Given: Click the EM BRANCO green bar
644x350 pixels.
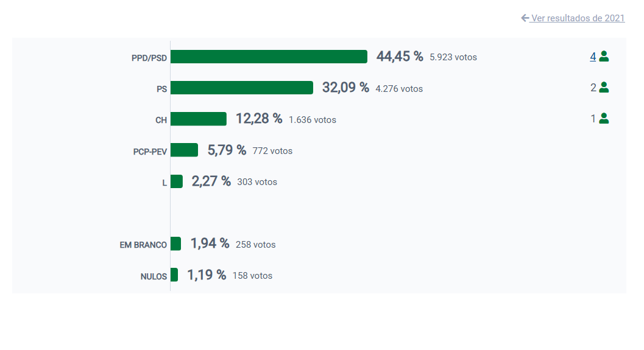Looking at the screenshot, I should [175, 244].
